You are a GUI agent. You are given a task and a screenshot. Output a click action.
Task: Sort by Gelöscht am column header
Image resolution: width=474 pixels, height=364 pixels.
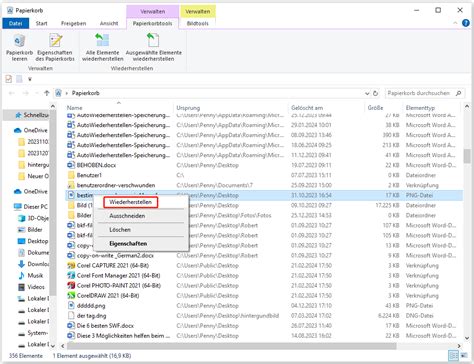307,108
